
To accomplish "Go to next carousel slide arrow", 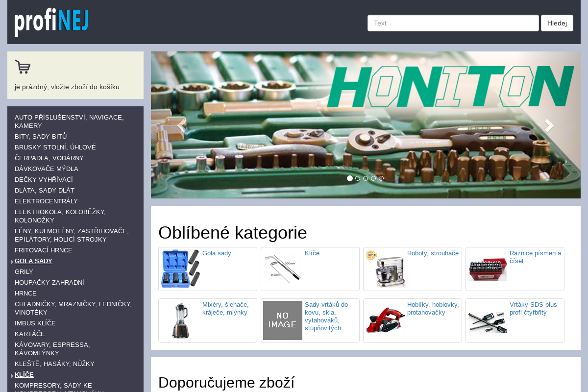I will [549, 126].
